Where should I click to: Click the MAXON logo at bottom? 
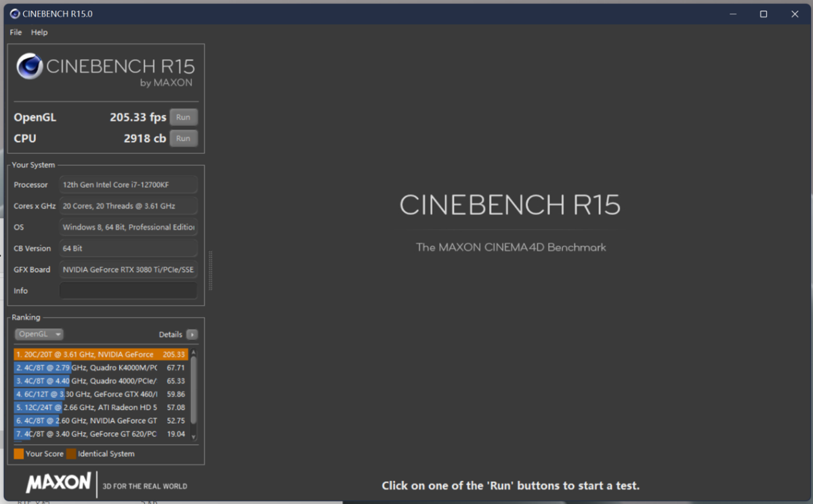(x=58, y=482)
